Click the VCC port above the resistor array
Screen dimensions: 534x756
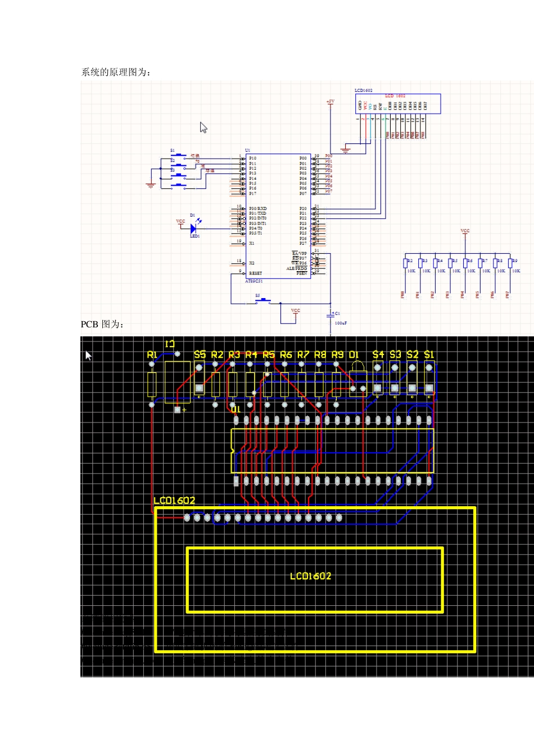click(x=465, y=231)
